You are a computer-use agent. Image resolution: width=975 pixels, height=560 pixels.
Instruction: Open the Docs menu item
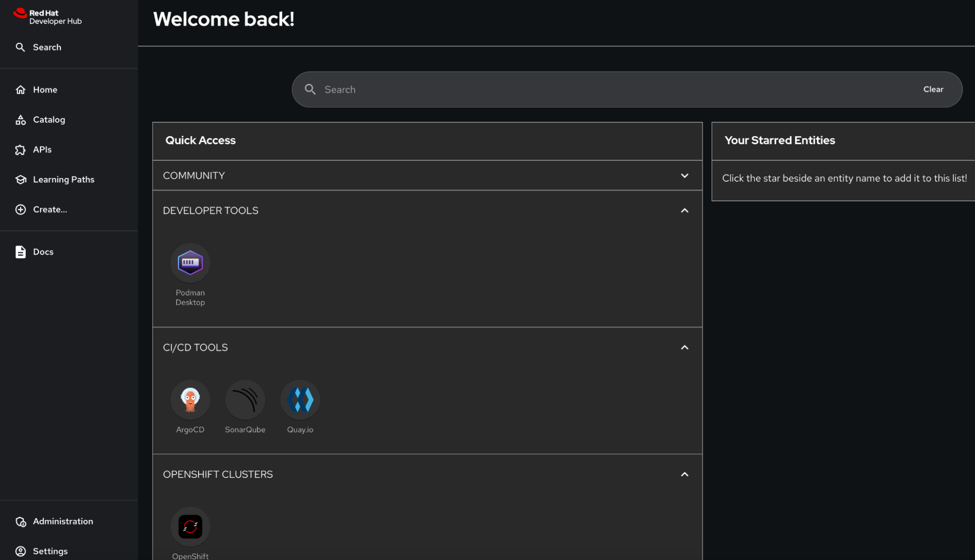(x=69, y=252)
